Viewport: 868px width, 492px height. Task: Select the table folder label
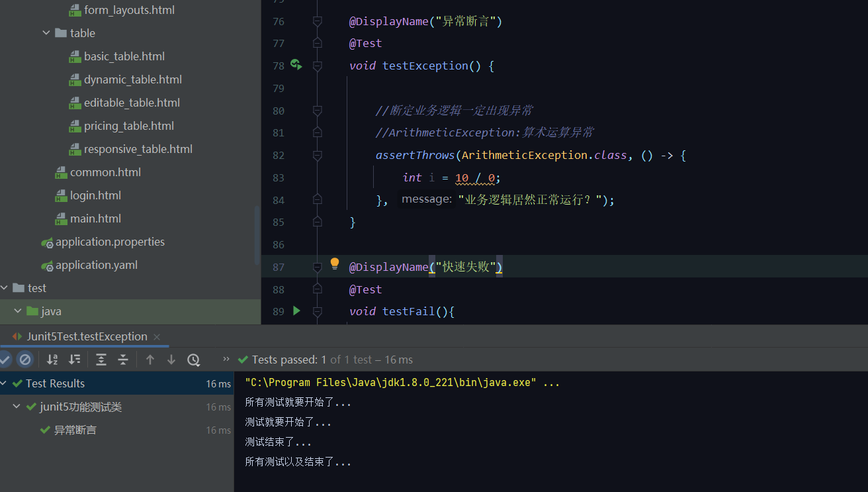[x=83, y=33]
